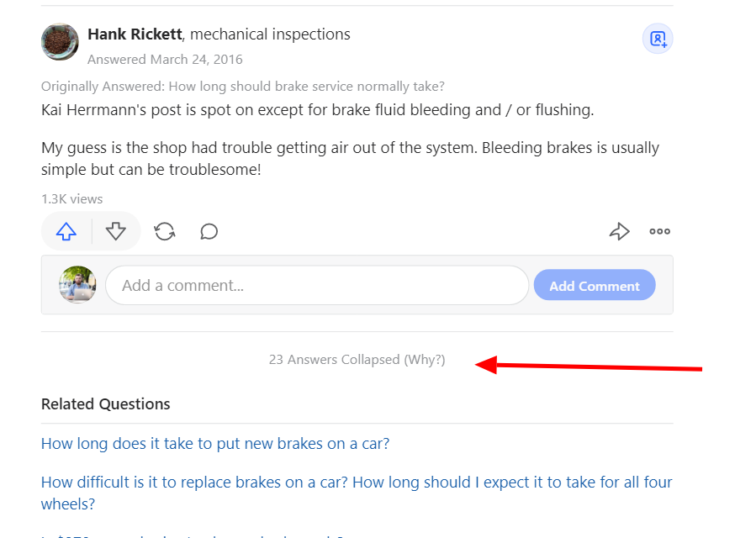The width and height of the screenshot is (756, 538).
Task: Click the 'Answered March 24, 2016' timestamp
Action: tap(165, 60)
